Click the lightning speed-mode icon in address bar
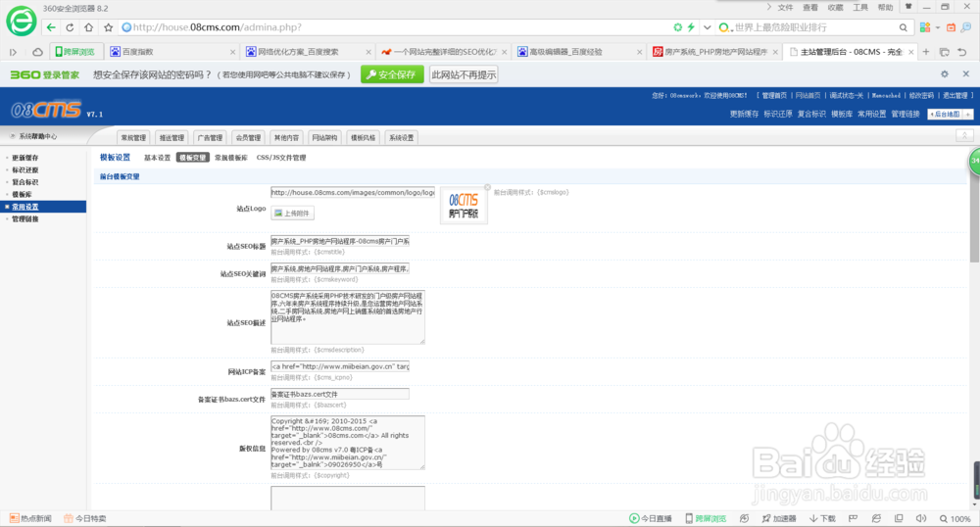The image size is (980, 527). pos(691,27)
